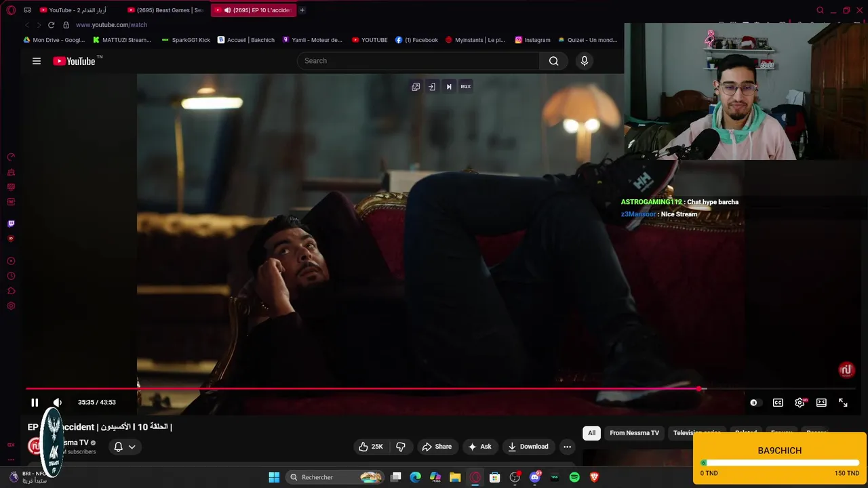Open Microsoft Edge from taskbar
The width and height of the screenshot is (868, 488).
[x=415, y=477]
